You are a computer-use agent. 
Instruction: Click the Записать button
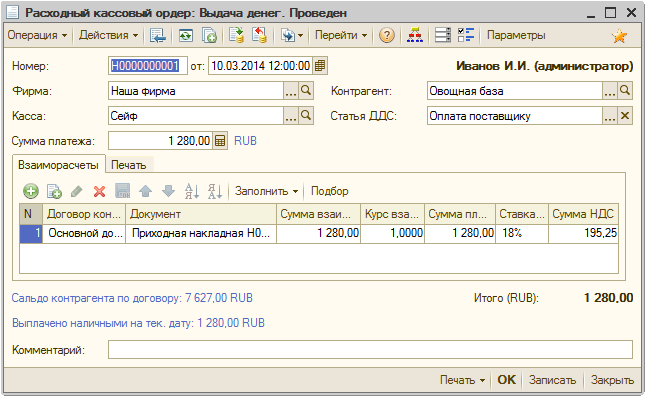(552, 380)
